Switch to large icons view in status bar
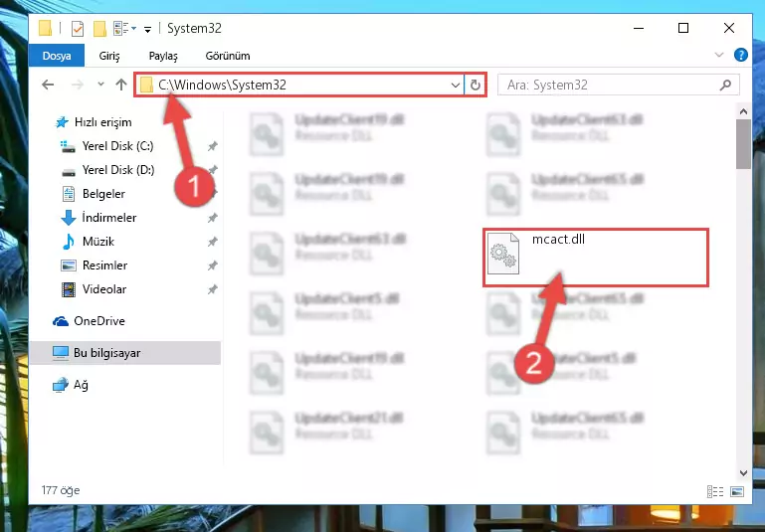Screen dimensions: 765x532 click(737, 491)
